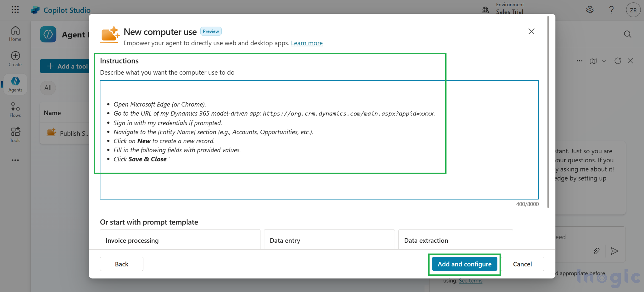Click the 400/8000 character counter
The height and width of the screenshot is (292, 644).
click(x=527, y=204)
